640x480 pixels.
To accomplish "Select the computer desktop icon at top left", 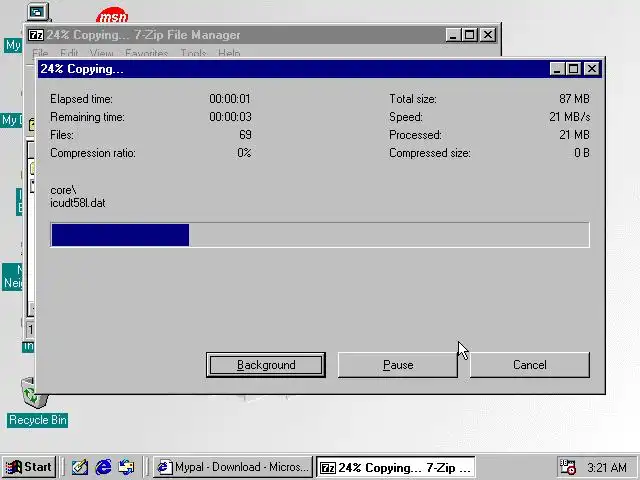I will 38,11.
